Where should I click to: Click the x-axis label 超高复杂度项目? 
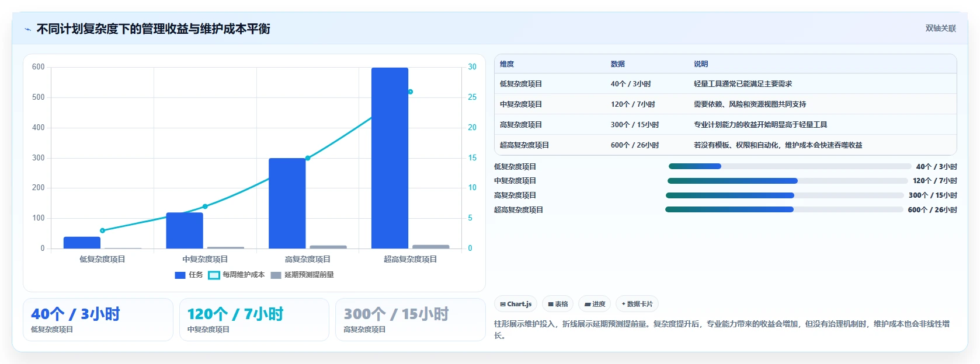coord(411,259)
